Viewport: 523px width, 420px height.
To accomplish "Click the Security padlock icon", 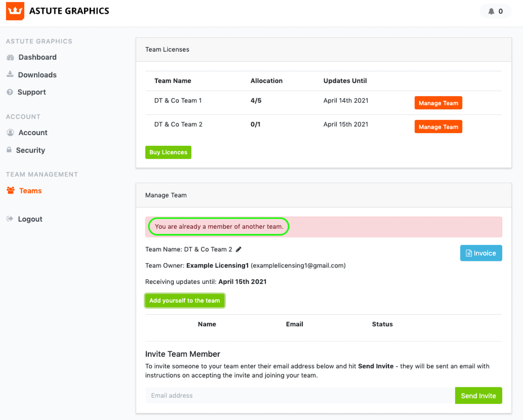I will [9, 150].
